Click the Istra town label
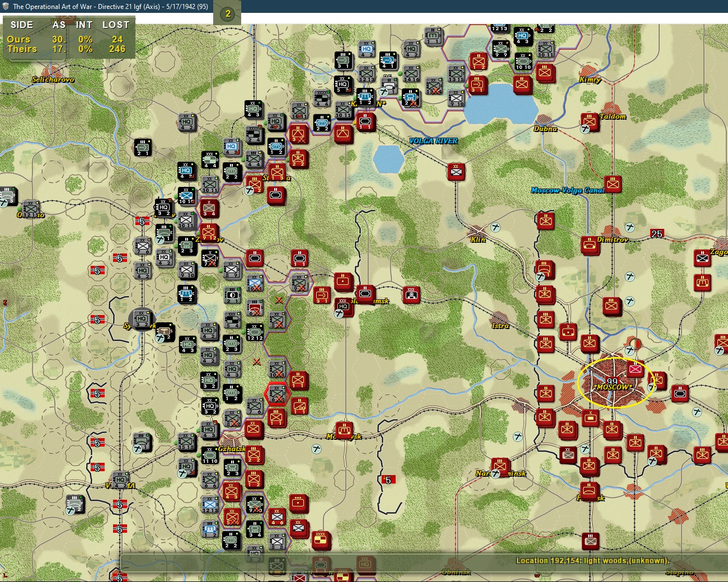Image resolution: width=728 pixels, height=582 pixels. [500, 326]
